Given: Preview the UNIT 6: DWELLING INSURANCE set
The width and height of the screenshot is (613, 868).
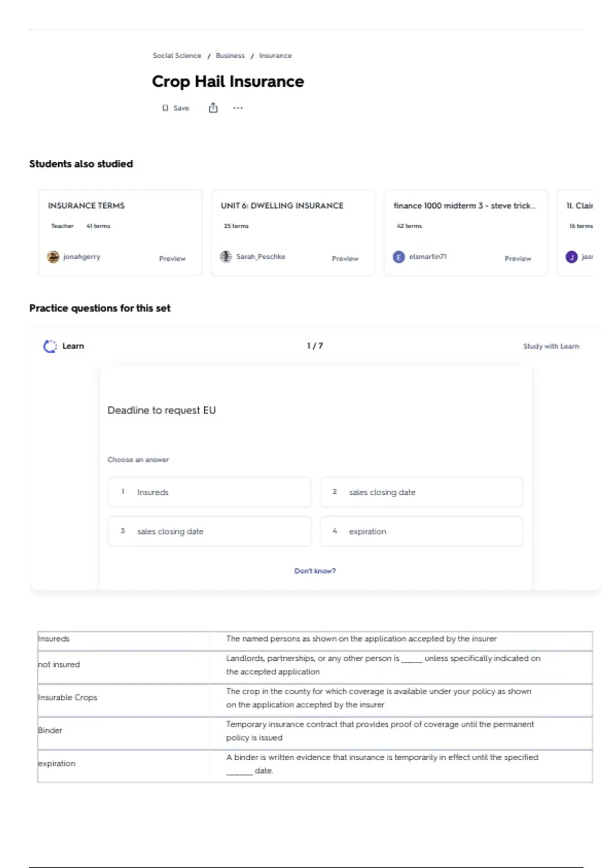Looking at the screenshot, I should [x=345, y=258].
